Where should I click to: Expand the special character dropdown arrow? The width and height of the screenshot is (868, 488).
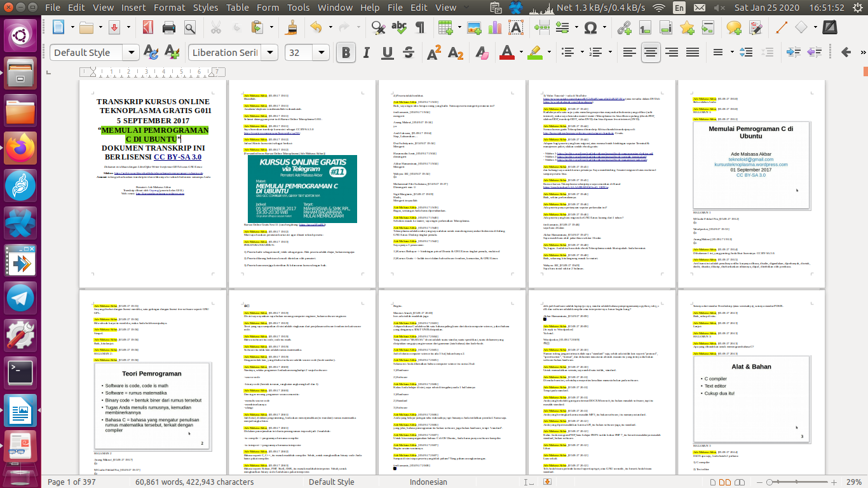coord(604,28)
